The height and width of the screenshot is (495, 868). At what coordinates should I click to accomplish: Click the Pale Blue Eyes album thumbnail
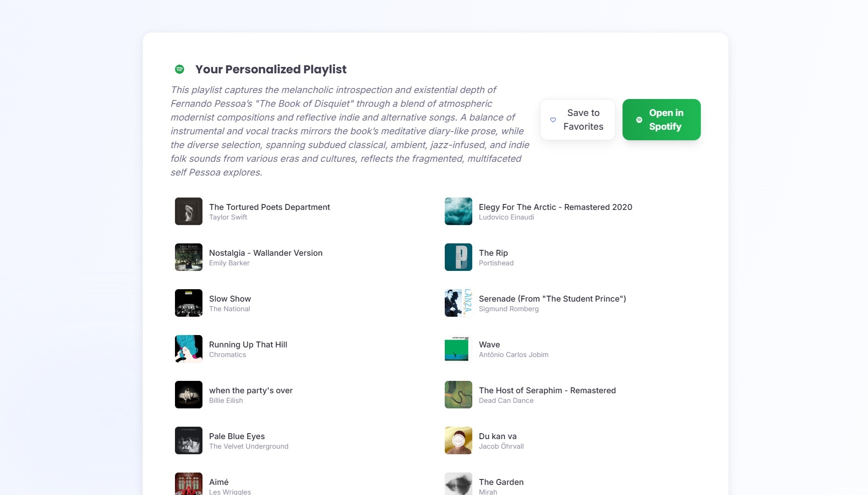[189, 440]
